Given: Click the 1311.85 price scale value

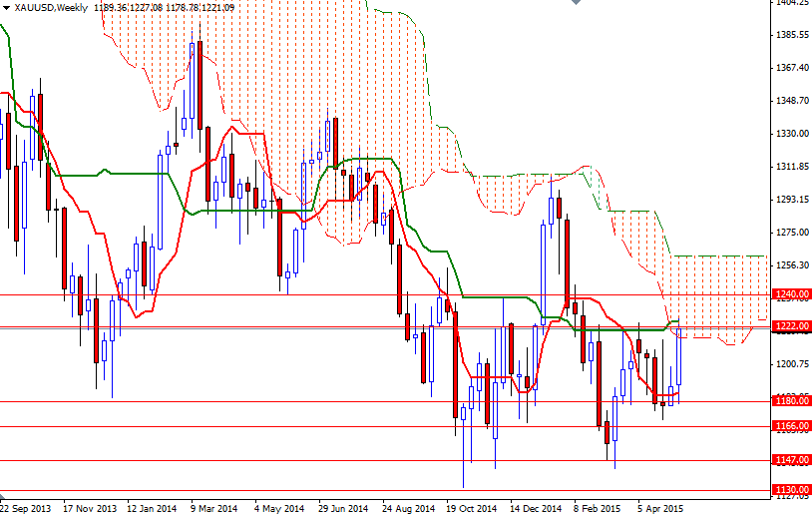Looking at the screenshot, I should click(792, 167).
